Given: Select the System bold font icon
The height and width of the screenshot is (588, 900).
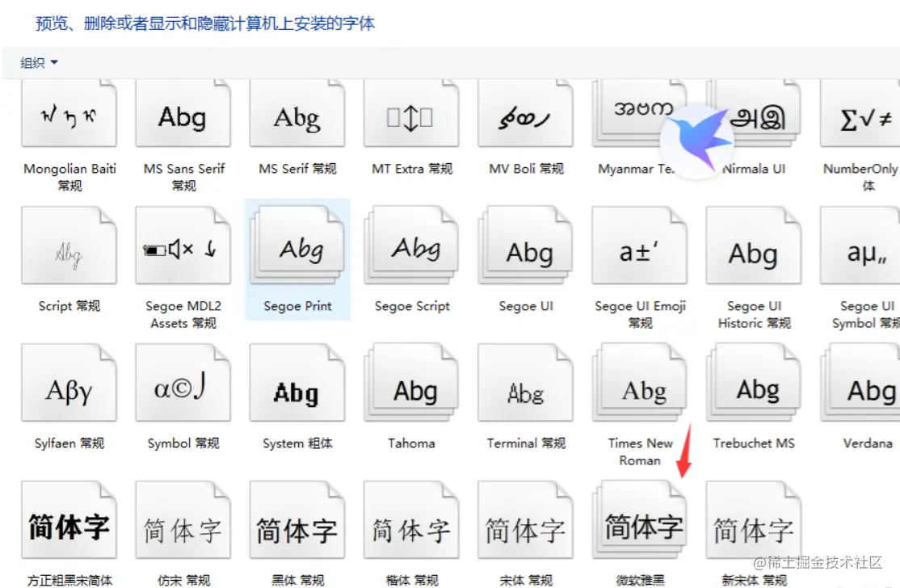Looking at the screenshot, I should (297, 383).
